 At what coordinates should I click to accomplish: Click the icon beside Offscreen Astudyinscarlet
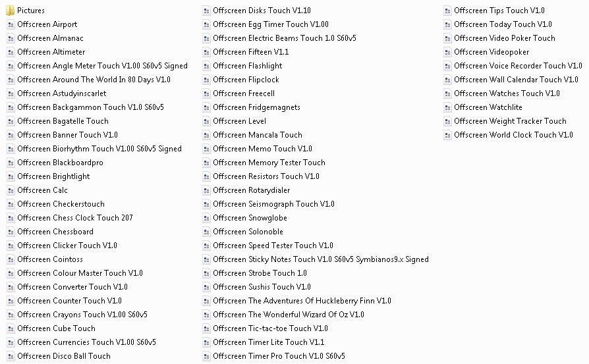coord(11,93)
